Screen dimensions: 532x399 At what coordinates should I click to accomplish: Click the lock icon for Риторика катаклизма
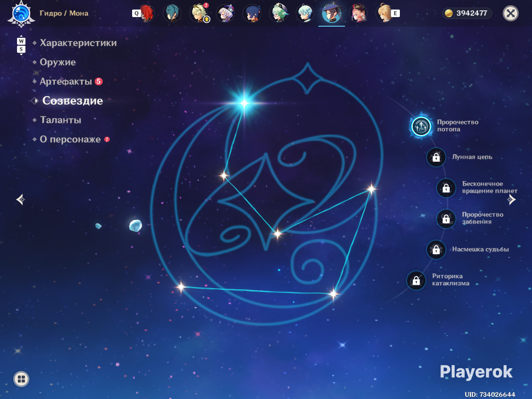(416, 281)
